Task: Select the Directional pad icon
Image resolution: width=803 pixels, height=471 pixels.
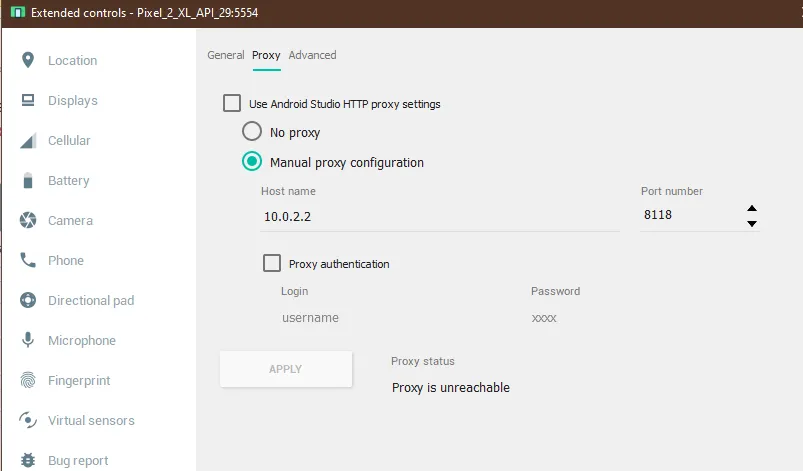Action: coord(28,300)
